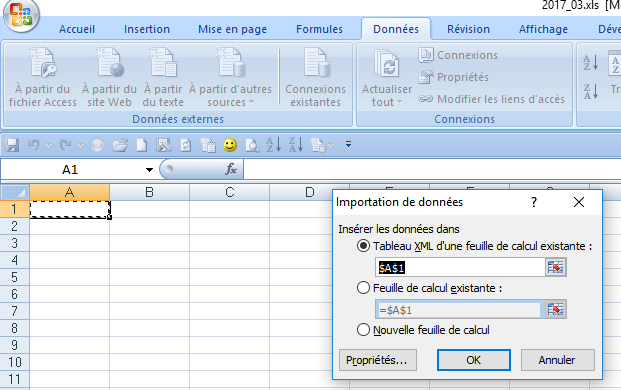Customize the quick access toolbar
This screenshot has height=390, width=621.
coord(348,145)
